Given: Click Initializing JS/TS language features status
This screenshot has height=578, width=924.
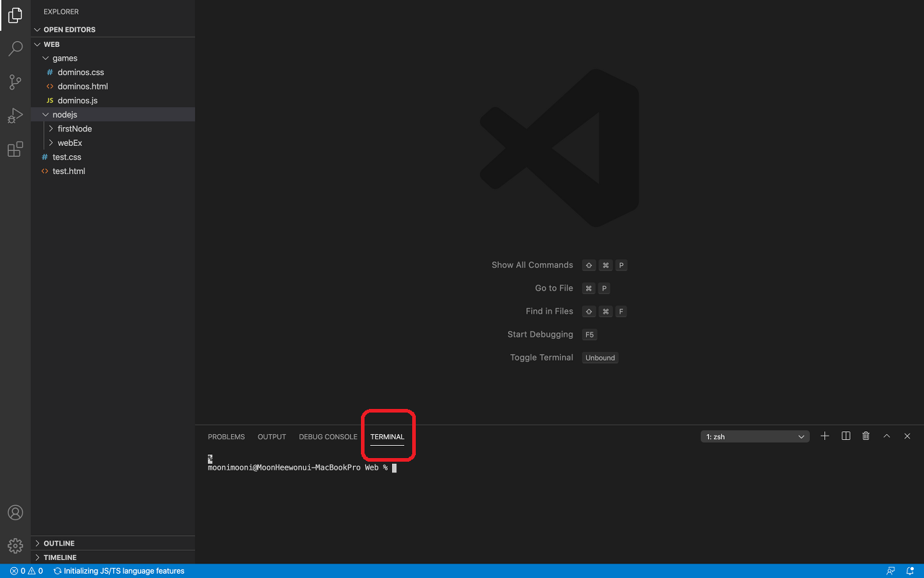Looking at the screenshot, I should [119, 571].
